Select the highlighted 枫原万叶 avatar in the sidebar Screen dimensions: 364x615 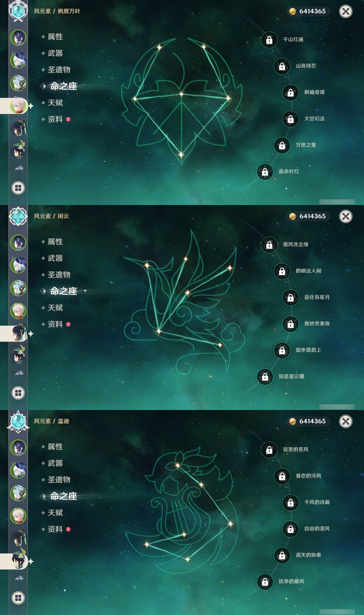tap(19, 106)
